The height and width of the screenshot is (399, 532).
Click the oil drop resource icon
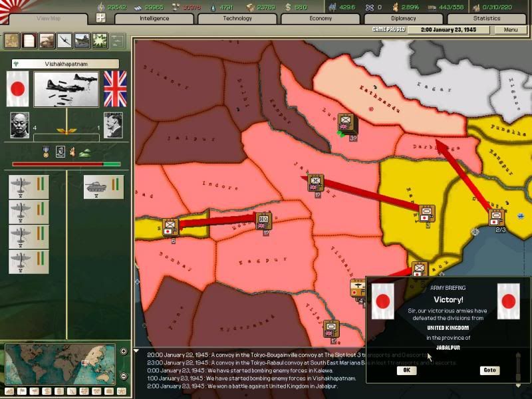coord(213,7)
